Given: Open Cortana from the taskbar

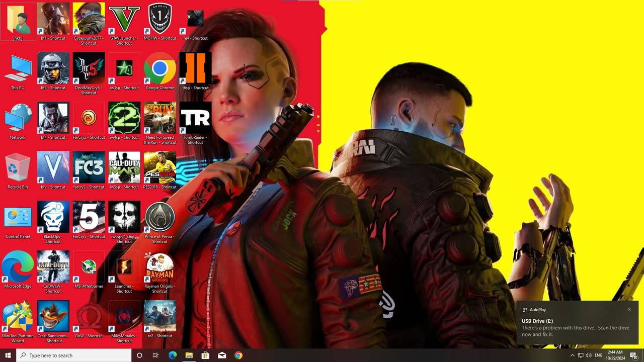Looking at the screenshot, I should [x=139, y=355].
